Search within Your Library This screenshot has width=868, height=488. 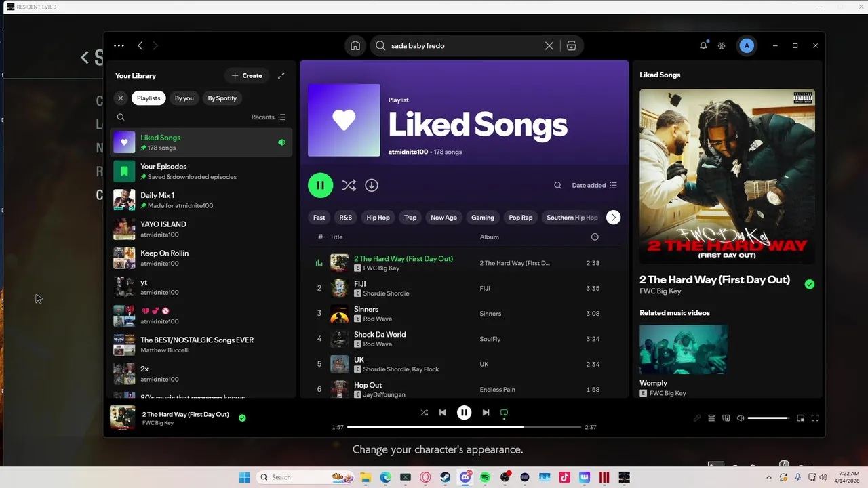(121, 117)
